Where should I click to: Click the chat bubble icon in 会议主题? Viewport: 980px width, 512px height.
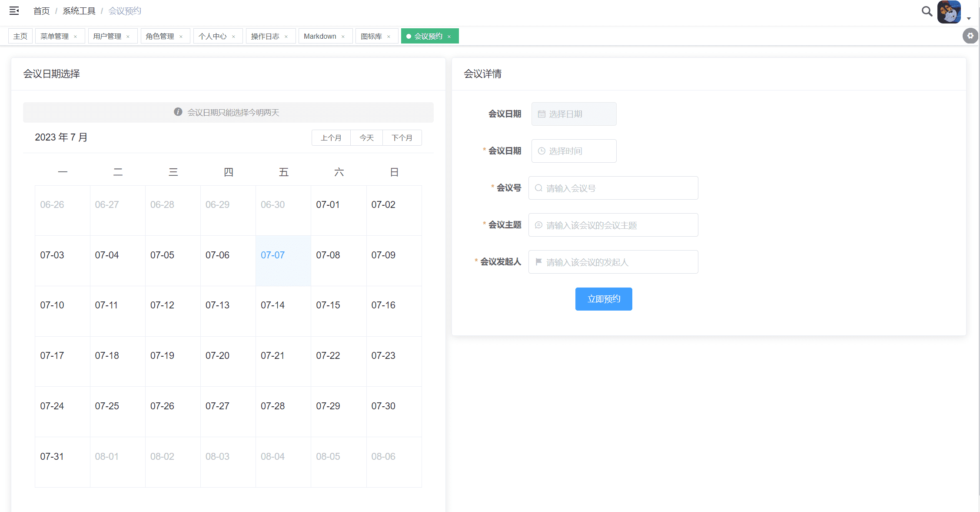(x=538, y=225)
